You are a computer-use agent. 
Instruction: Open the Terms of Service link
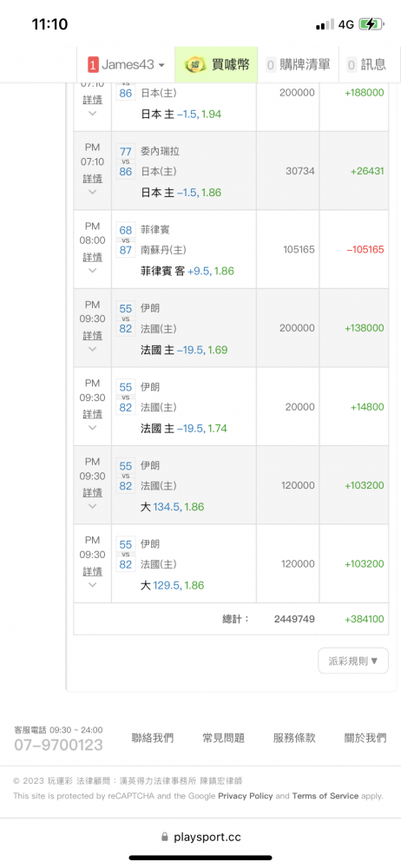pyautogui.click(x=325, y=796)
